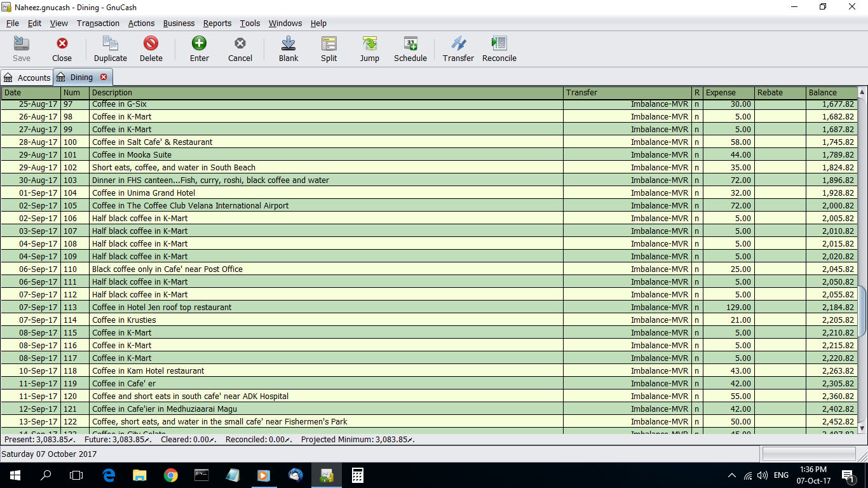The height and width of the screenshot is (488, 868).
Task: Click transfer cell Imbalance-MVR in row 110
Action: click(x=628, y=269)
